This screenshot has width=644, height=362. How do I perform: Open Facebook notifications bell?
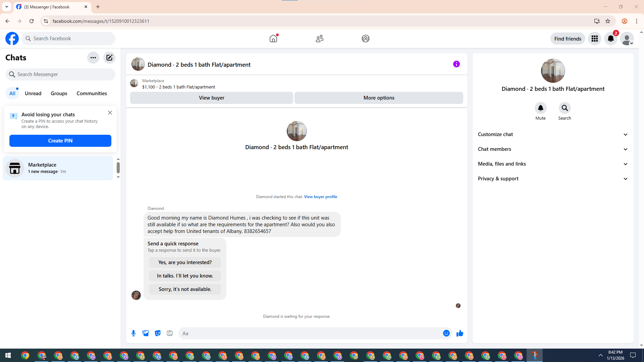coord(610,39)
